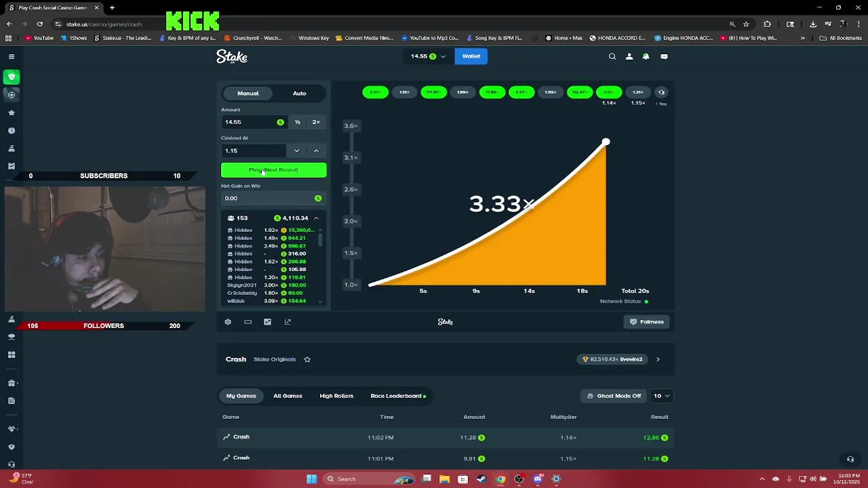Click the Amount input field
Screen dimensions: 868x488
[x=254, y=122]
